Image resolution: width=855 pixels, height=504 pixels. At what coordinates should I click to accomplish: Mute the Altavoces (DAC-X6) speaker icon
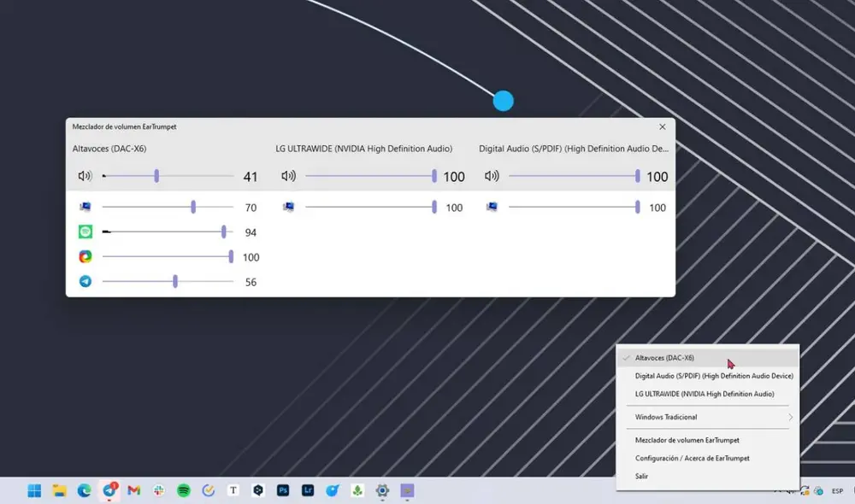tap(85, 176)
